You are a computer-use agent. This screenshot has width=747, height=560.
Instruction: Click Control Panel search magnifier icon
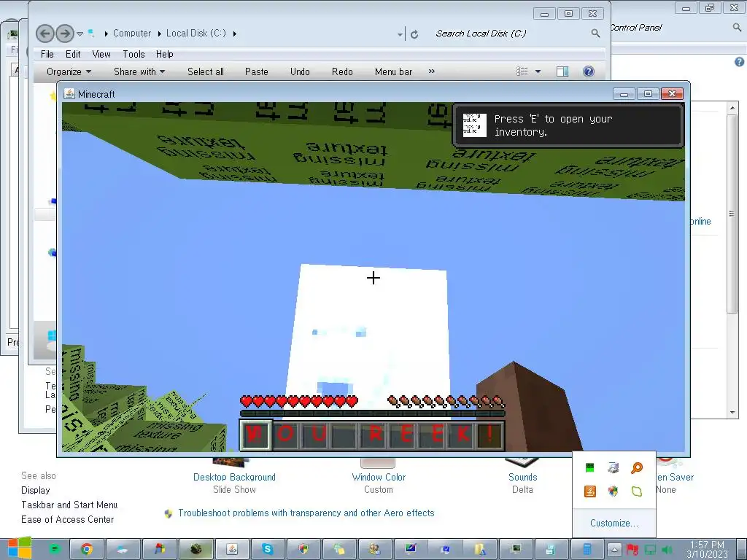[737, 28]
